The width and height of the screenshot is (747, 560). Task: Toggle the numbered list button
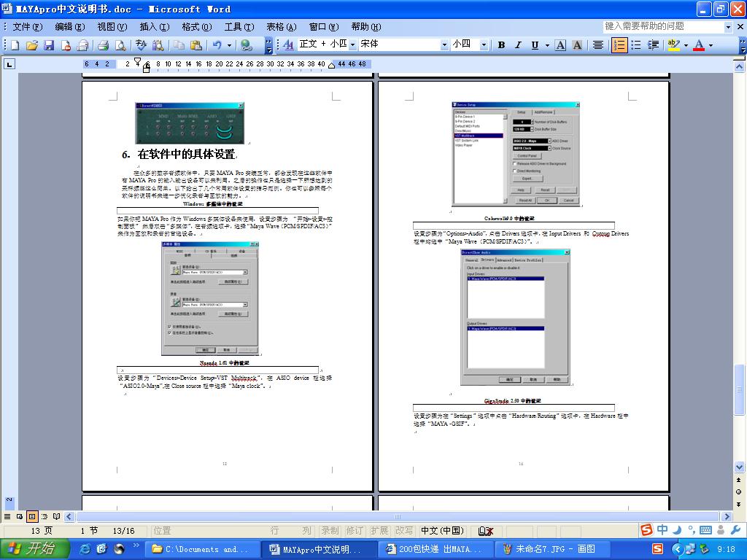(619, 45)
